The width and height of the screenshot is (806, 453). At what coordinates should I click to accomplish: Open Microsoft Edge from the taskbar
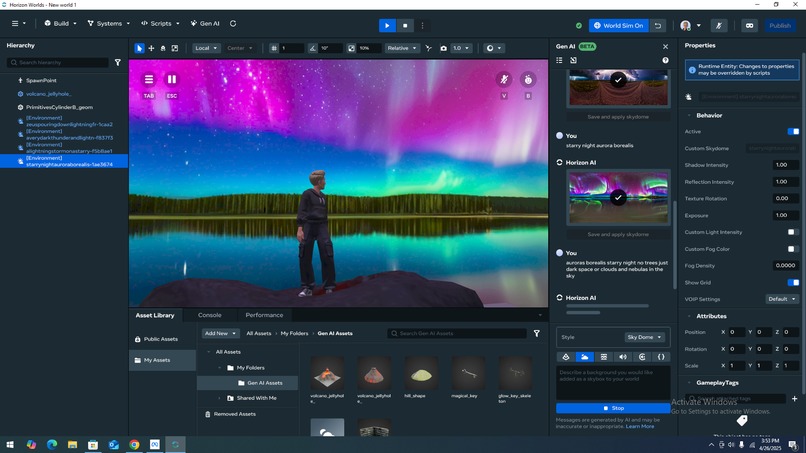coord(52,445)
